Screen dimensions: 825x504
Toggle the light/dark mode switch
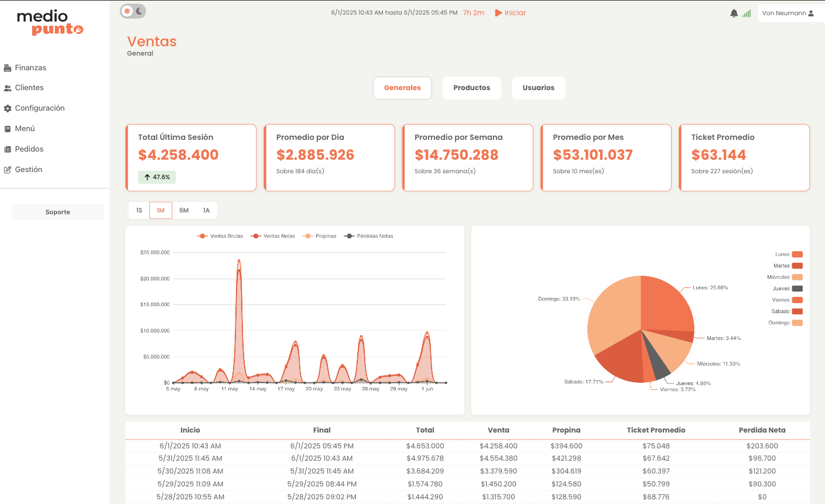pyautogui.click(x=133, y=11)
